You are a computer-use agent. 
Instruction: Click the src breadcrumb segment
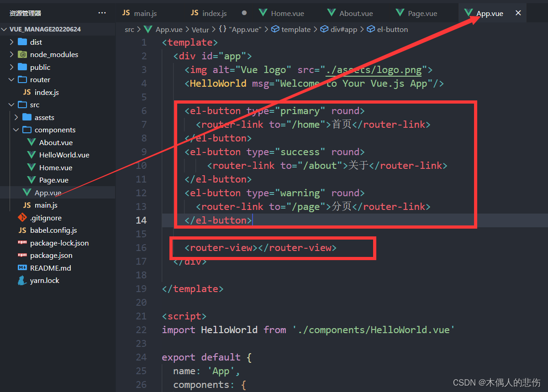pyautogui.click(x=130, y=29)
